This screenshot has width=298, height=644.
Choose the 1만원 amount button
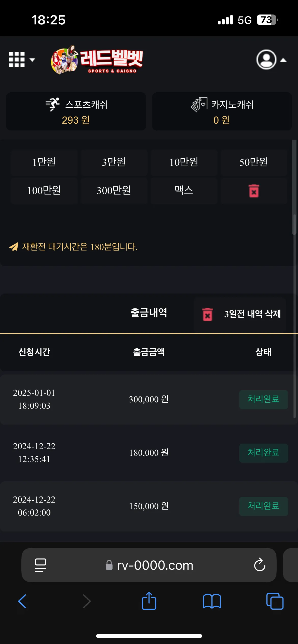pyautogui.click(x=44, y=162)
